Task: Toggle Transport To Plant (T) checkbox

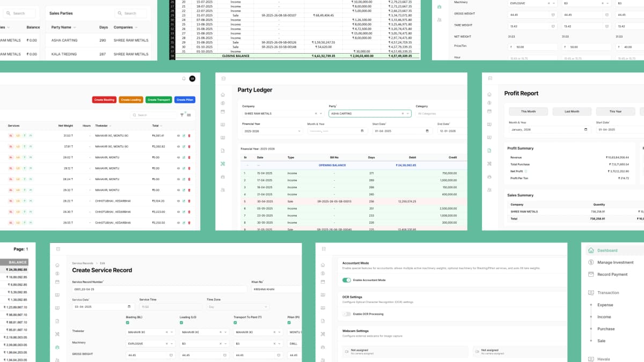Action: pyautogui.click(x=235, y=322)
